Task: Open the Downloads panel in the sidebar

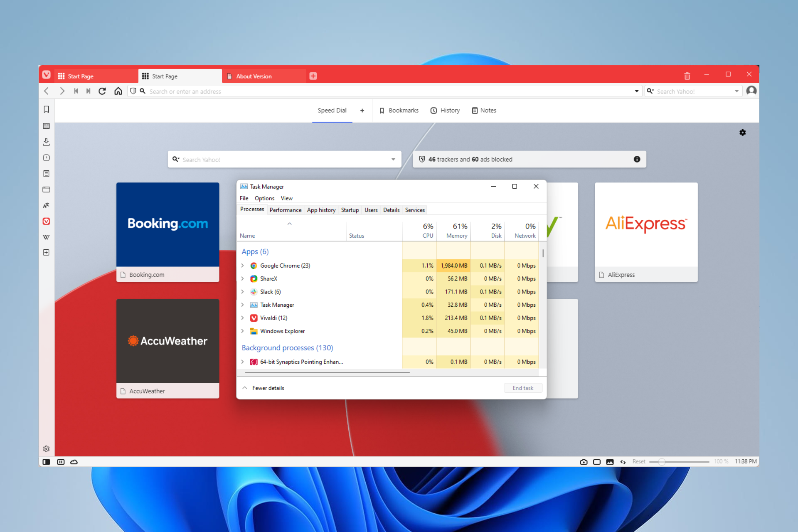Action: point(47,142)
